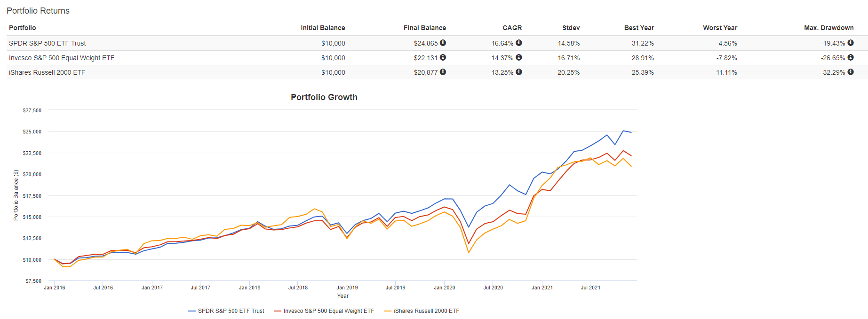Screen dimensions: 868x319
Task: Click the Jan 2020 x-axis label
Action: 444,288
